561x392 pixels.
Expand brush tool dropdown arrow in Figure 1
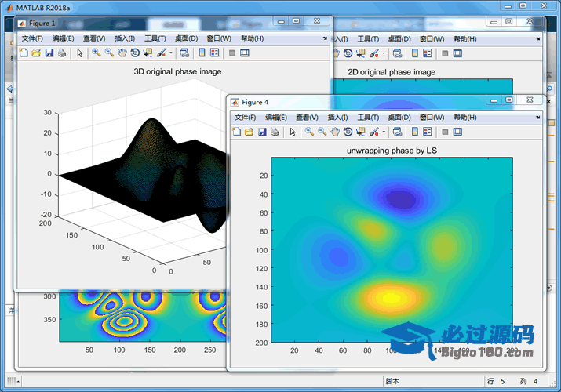pyautogui.click(x=170, y=53)
